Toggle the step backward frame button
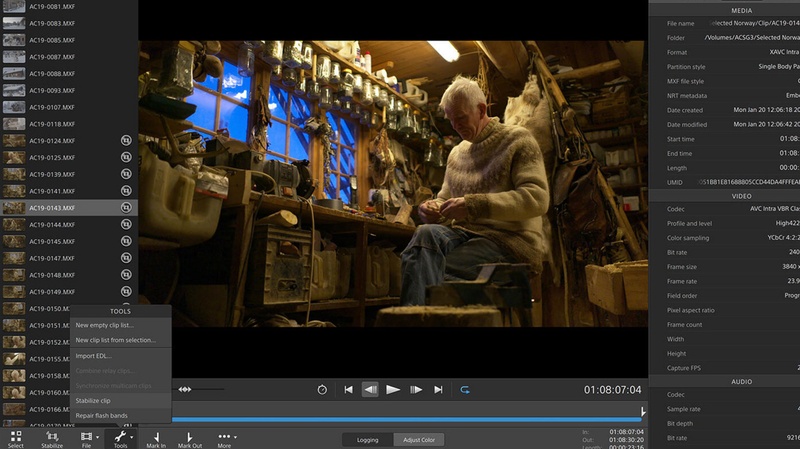The width and height of the screenshot is (800, 449). click(x=370, y=389)
